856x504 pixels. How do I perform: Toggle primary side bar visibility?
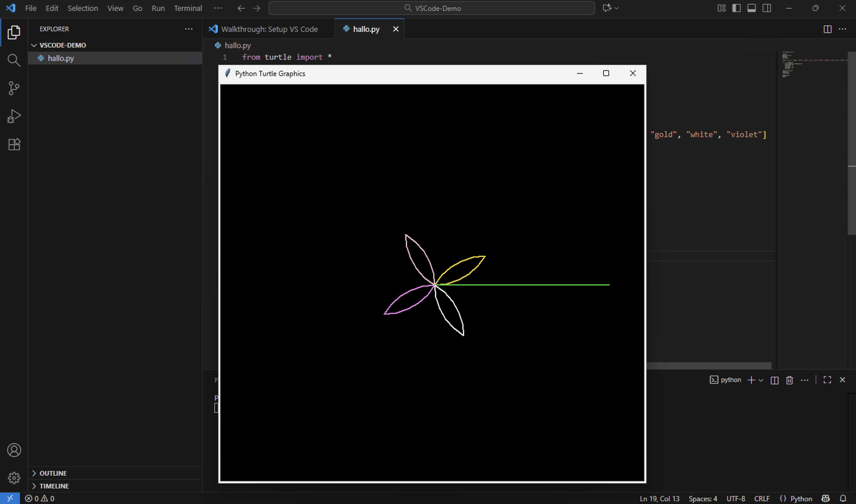tap(736, 8)
